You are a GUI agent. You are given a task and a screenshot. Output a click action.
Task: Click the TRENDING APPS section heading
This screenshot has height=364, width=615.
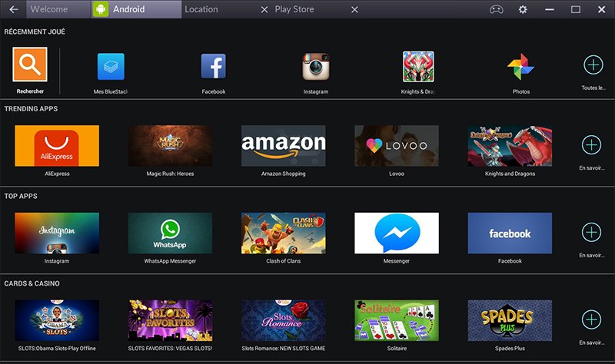[x=31, y=109]
